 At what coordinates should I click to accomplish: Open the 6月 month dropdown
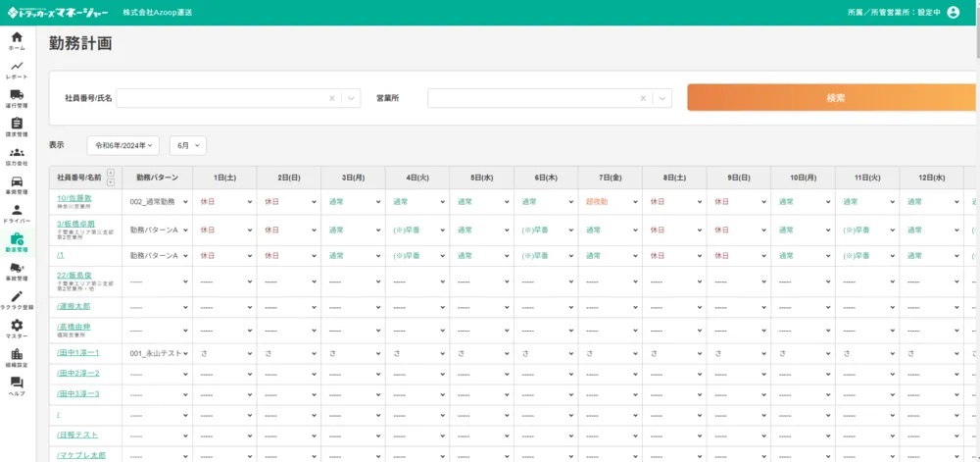point(188,145)
